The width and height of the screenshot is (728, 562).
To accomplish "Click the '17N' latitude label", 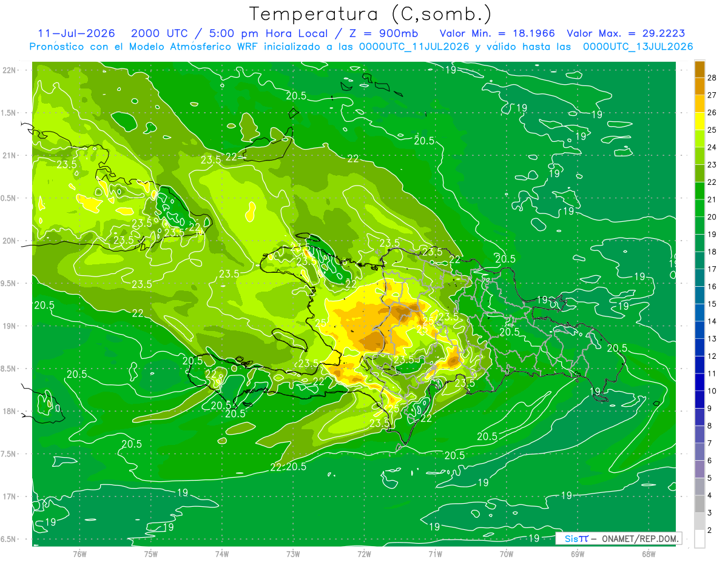I will coord(9,497).
